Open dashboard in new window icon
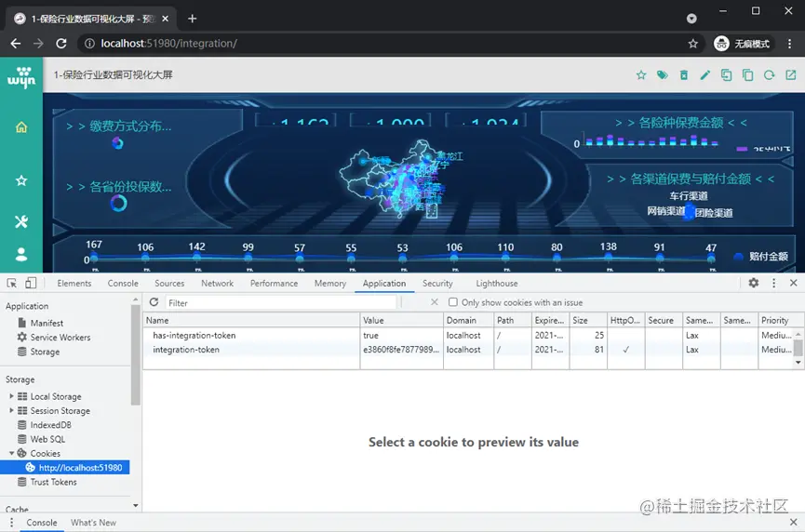The image size is (805, 532). pyautogui.click(x=791, y=75)
